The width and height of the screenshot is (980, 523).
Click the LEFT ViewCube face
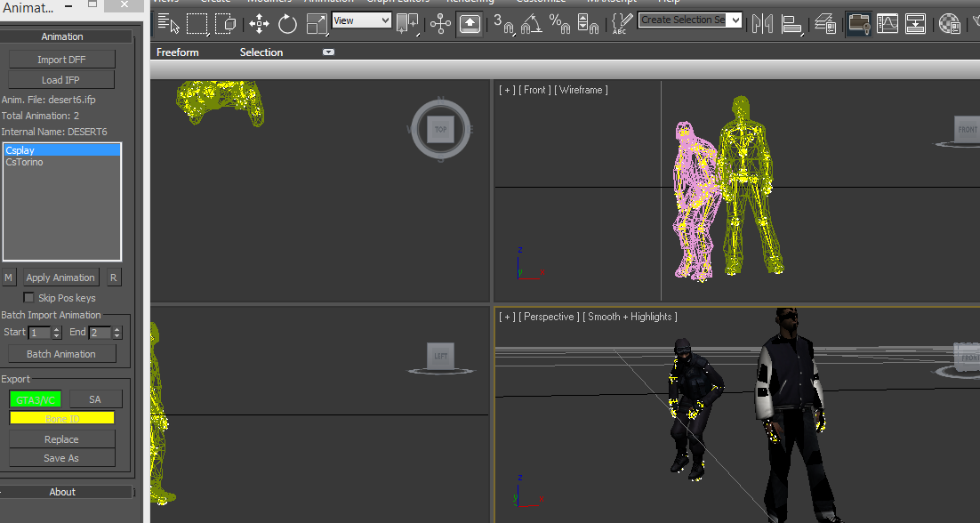(x=440, y=356)
